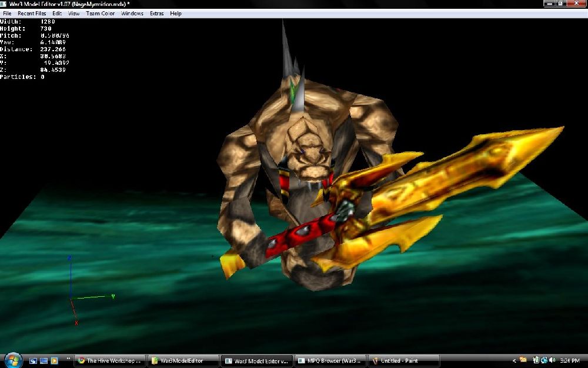Switch to the MPQ Browser taskbar button
This screenshot has width=588, height=368.
[330, 361]
